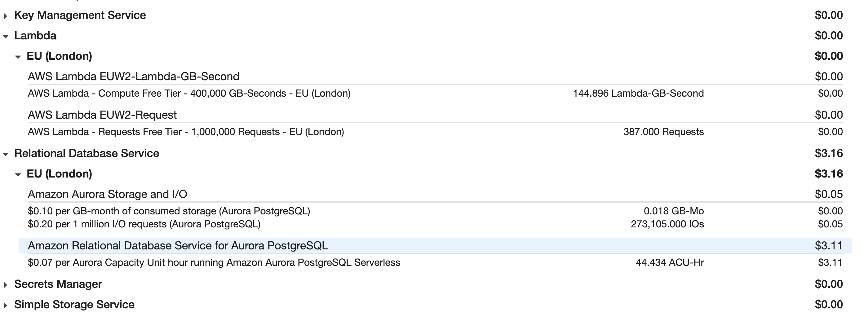Click the $0.10 per GB-month consumed storage line

pos(169,211)
